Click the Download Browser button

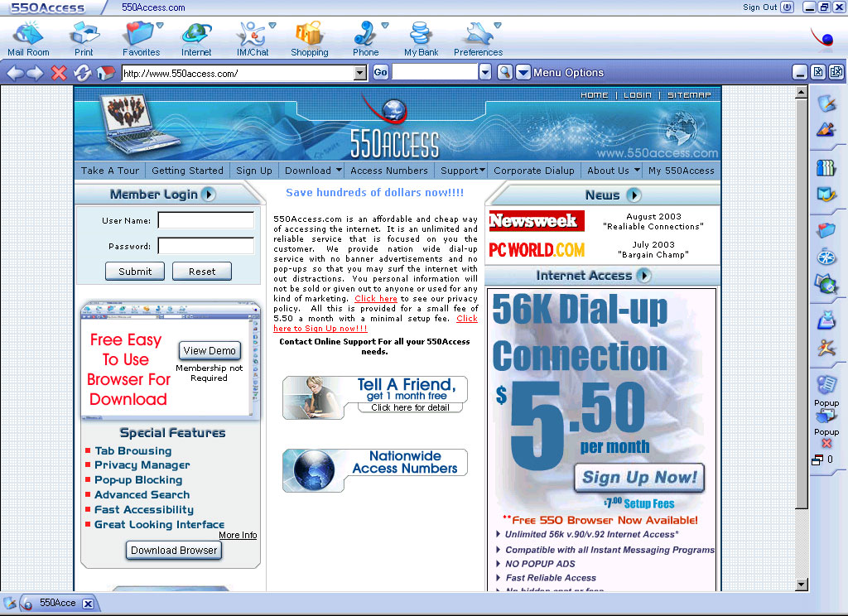coord(174,550)
